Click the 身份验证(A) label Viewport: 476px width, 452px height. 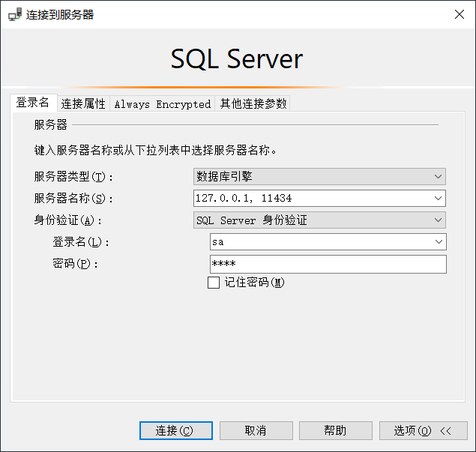click(x=67, y=220)
